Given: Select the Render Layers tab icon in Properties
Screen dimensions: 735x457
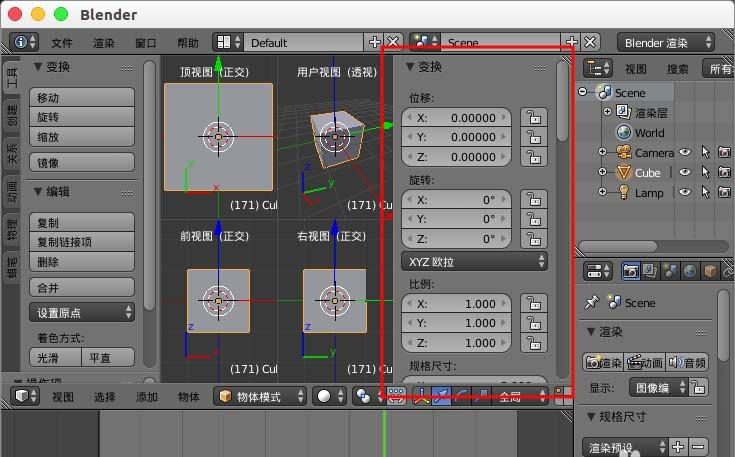Looking at the screenshot, I should pyautogui.click(x=650, y=271).
